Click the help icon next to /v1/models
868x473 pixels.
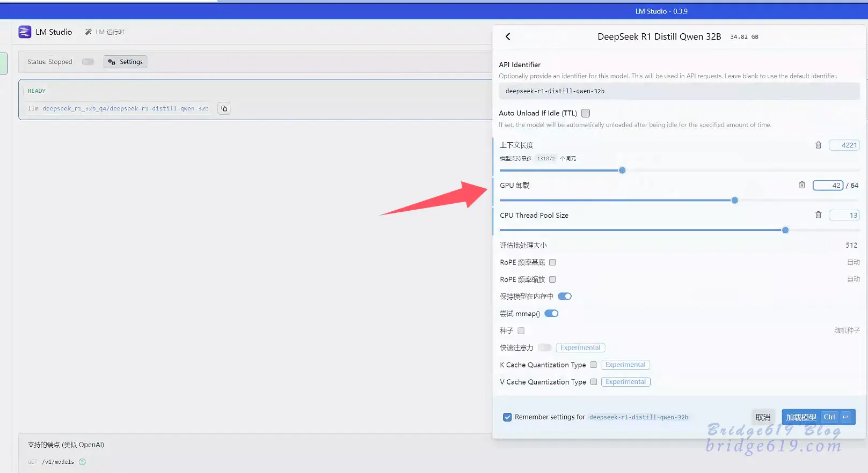click(x=82, y=462)
